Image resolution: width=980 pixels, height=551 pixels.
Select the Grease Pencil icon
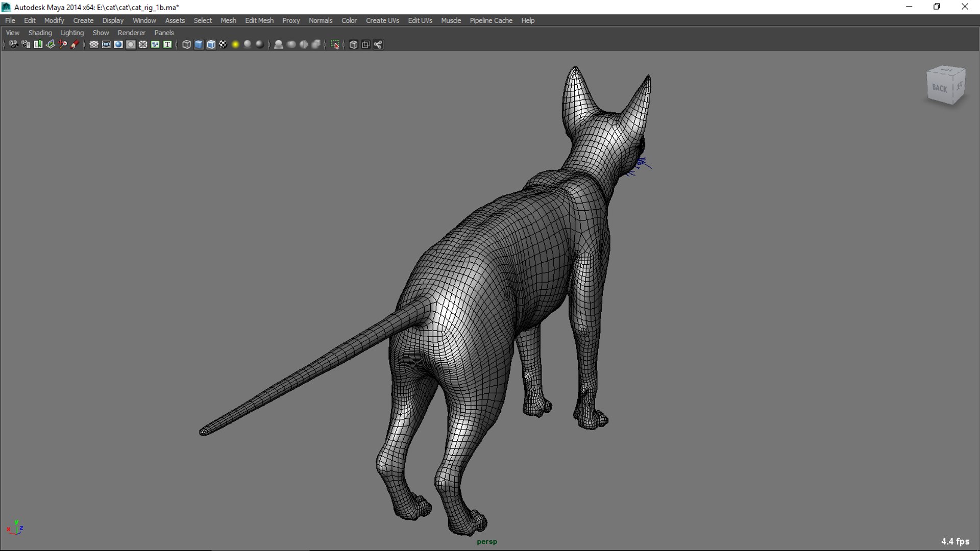[75, 44]
